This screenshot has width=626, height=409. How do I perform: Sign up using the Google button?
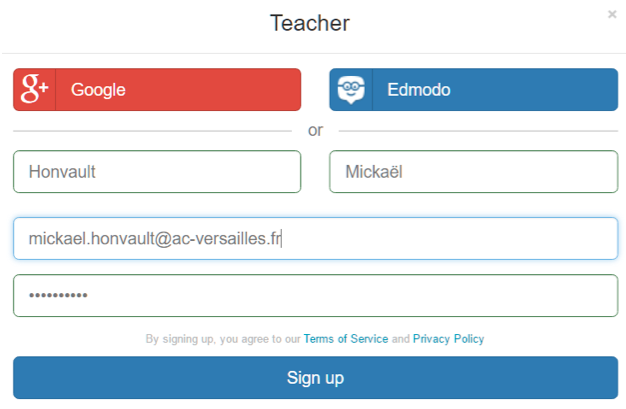point(177,89)
